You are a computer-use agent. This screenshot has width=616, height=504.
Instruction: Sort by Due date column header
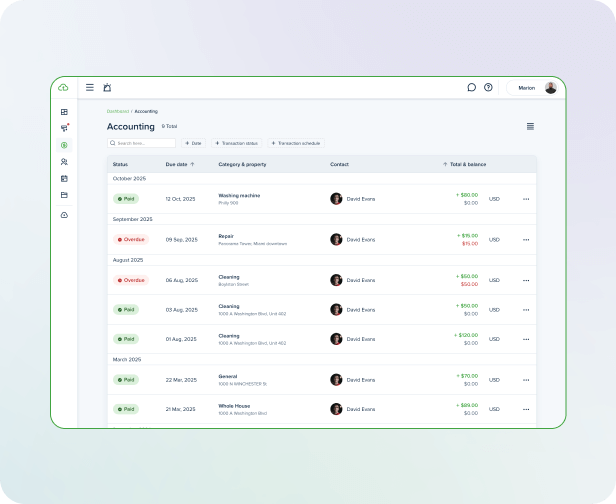coord(180,164)
